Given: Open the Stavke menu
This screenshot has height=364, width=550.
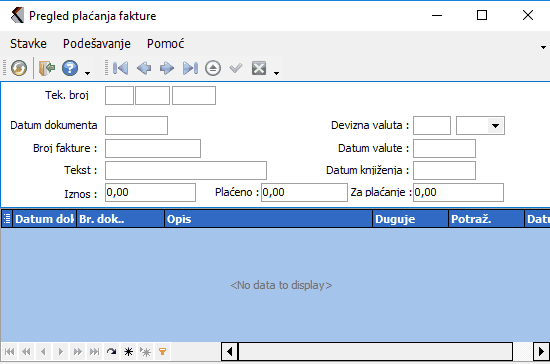Looking at the screenshot, I should pos(28,44).
